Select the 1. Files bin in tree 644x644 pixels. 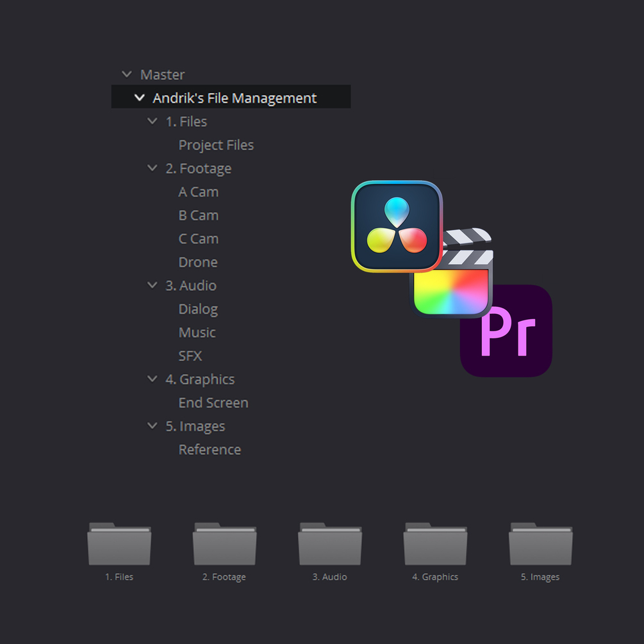(x=186, y=122)
